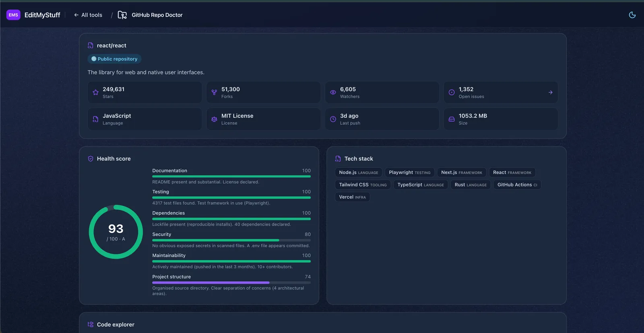Click the Security progress bar
This screenshot has width=644, height=333.
click(231, 240)
